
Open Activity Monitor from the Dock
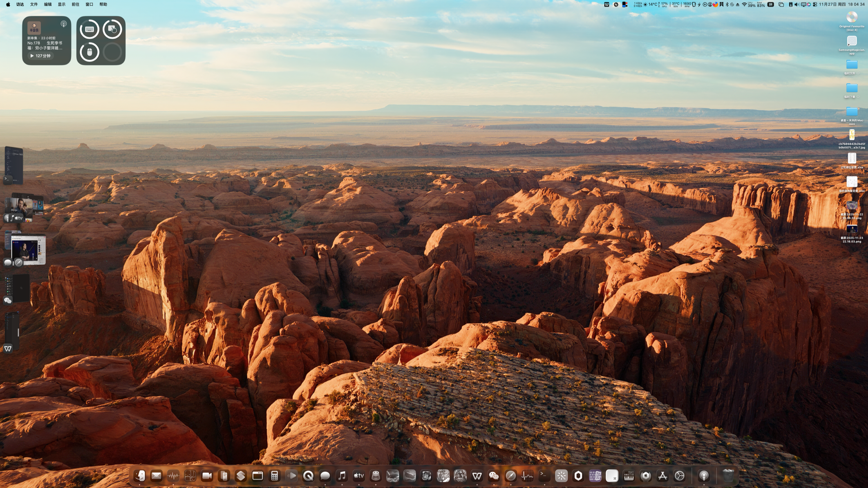pos(527,476)
